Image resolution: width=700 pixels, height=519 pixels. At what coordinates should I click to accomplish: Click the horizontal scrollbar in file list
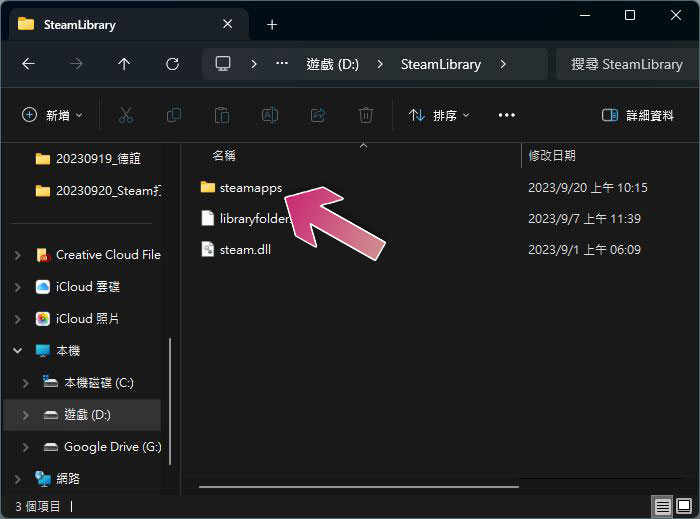(358, 487)
